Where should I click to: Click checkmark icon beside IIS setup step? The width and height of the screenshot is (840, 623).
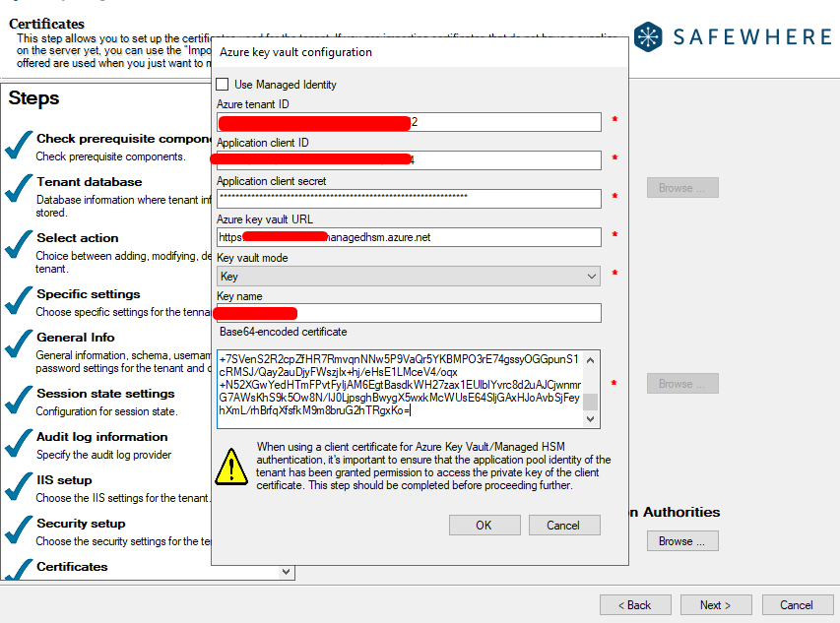pos(19,486)
